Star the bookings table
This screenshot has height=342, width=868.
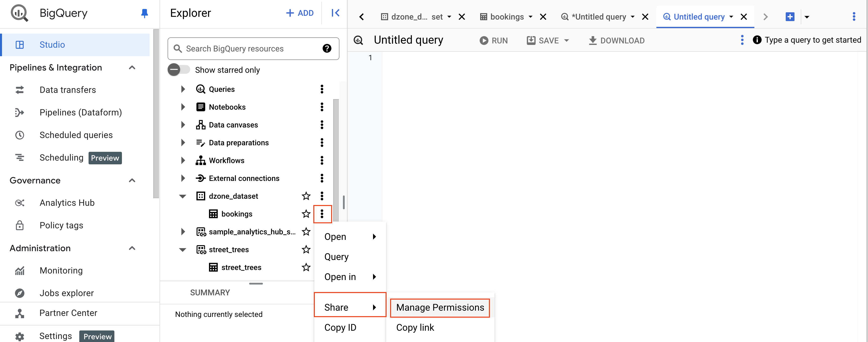tap(306, 214)
